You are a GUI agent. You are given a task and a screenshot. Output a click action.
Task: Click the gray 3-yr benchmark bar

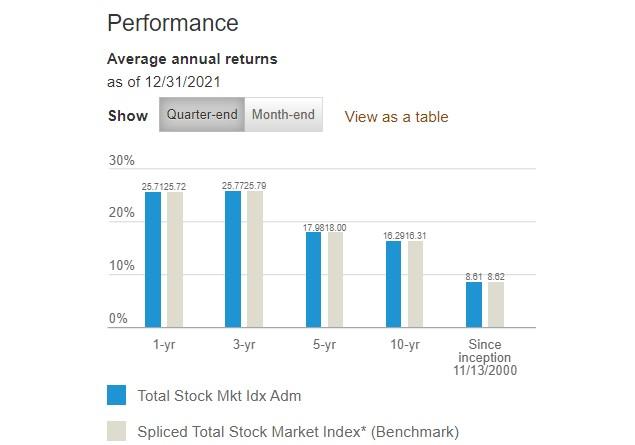click(x=255, y=259)
